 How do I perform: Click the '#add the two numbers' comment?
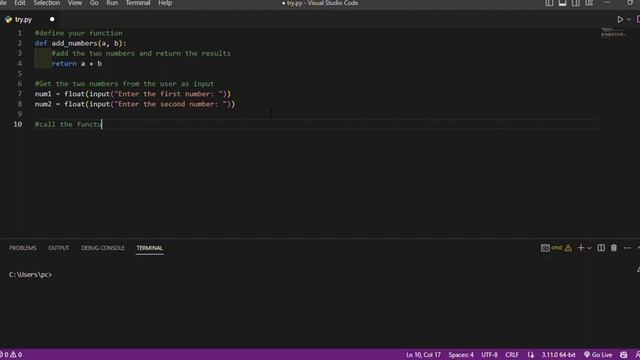pyautogui.click(x=141, y=53)
